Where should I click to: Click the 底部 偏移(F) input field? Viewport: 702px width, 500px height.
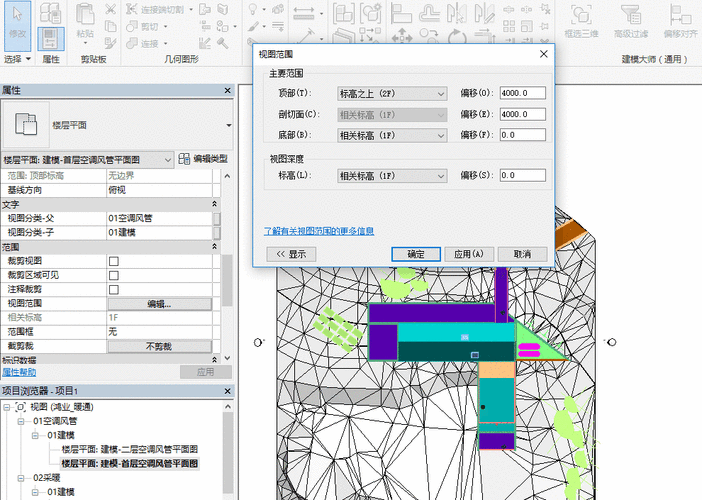point(522,135)
